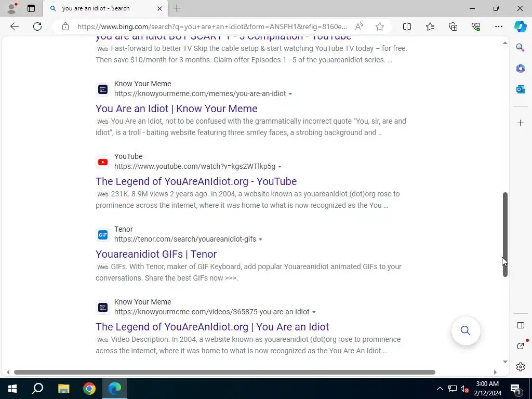Viewport: 532px width, 399px height.
Task: Open 'You Are an Idiot | Know Your Meme' link
Action: point(177,109)
